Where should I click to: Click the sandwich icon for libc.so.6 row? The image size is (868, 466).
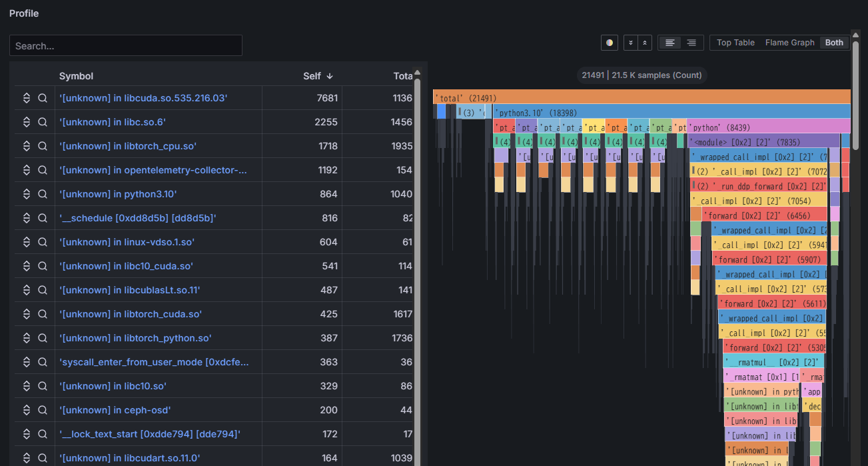point(27,122)
